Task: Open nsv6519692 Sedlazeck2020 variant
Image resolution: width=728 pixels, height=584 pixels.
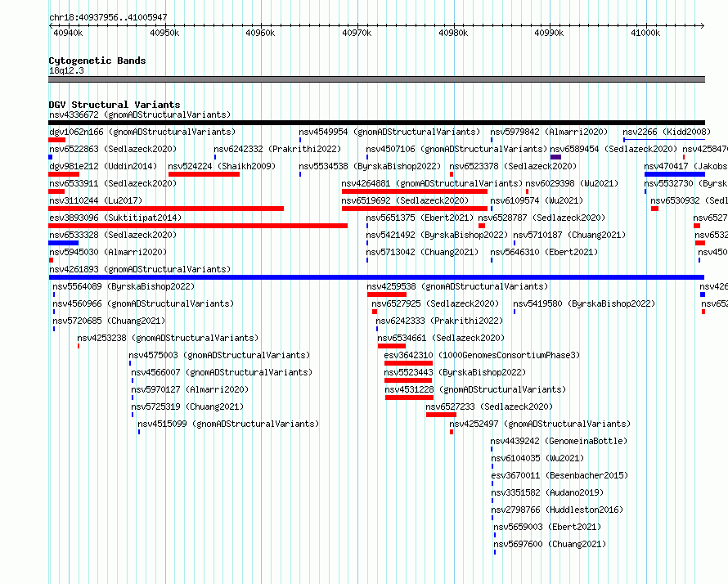Action: pos(405,200)
